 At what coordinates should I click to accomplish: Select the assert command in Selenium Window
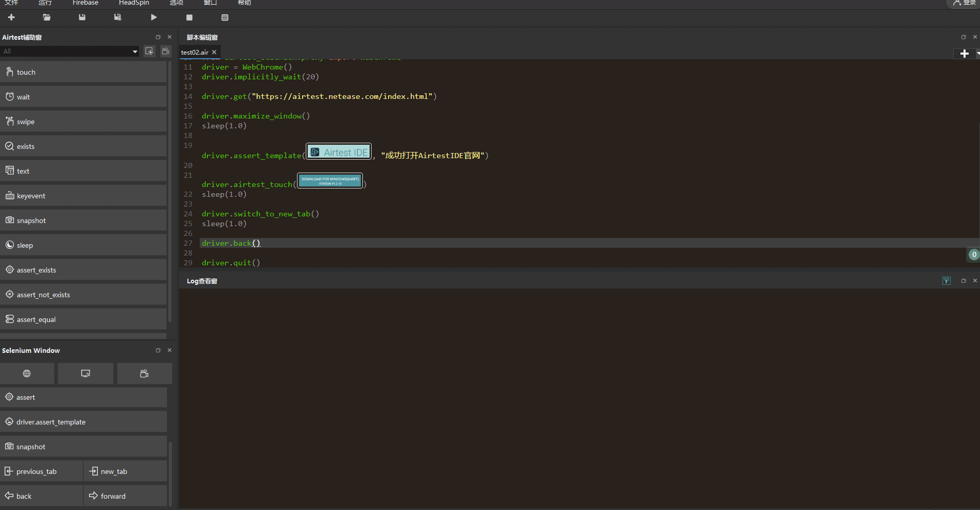(83, 397)
